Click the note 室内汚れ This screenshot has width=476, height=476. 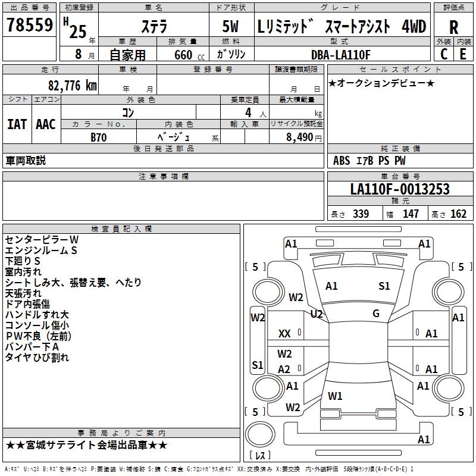23,272
